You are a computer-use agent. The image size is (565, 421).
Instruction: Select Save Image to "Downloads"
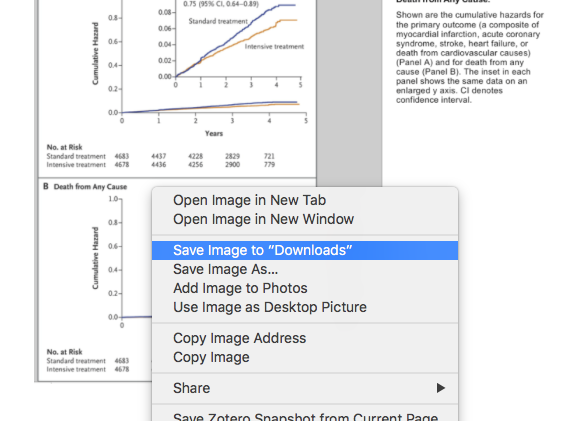(x=305, y=250)
